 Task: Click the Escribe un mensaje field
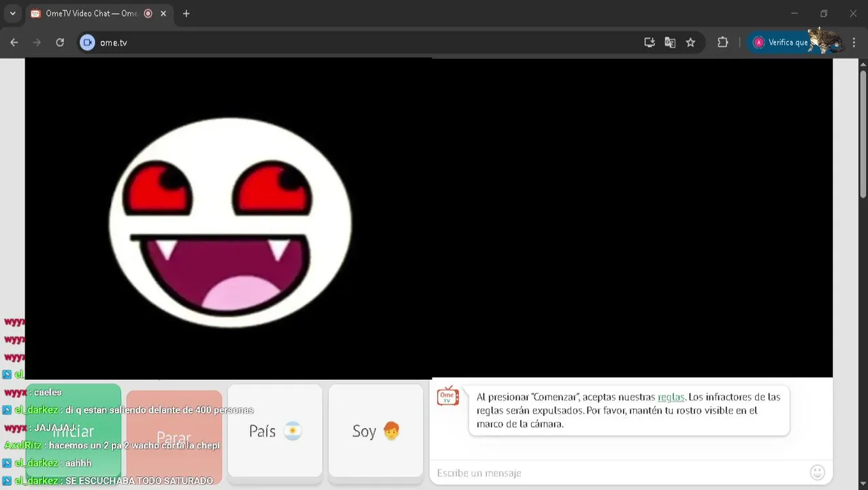pos(620,473)
